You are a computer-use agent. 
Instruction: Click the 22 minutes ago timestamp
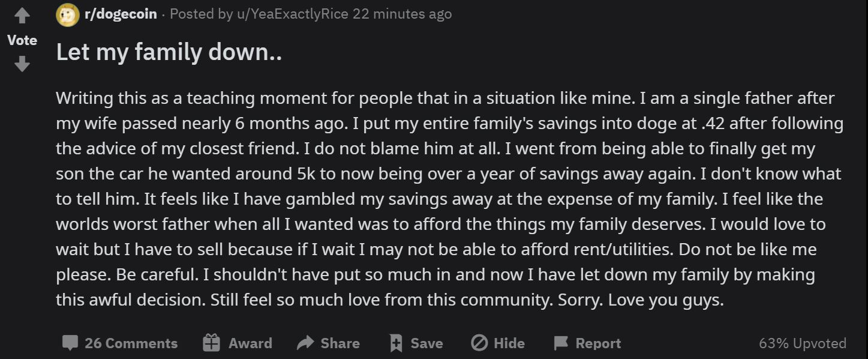[x=403, y=14]
